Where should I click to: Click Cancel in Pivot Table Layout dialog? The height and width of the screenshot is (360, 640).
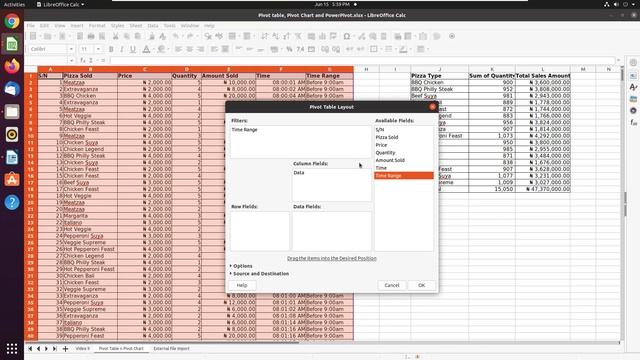point(392,285)
